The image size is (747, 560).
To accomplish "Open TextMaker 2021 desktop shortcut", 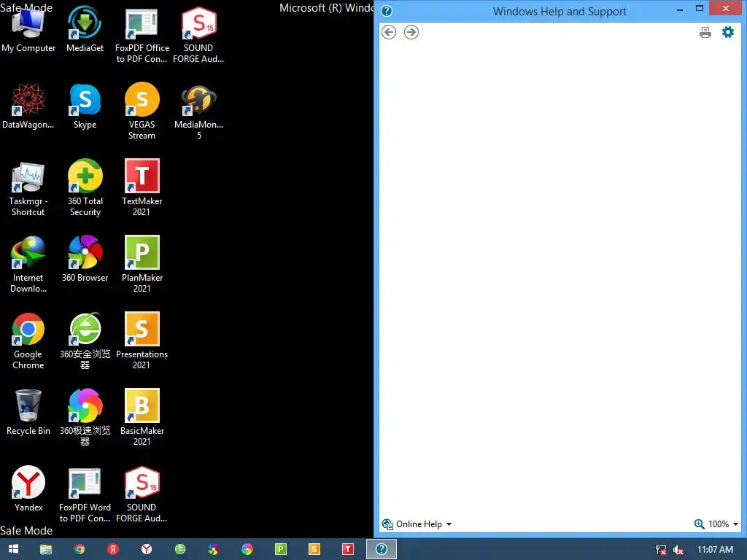I will (x=142, y=189).
